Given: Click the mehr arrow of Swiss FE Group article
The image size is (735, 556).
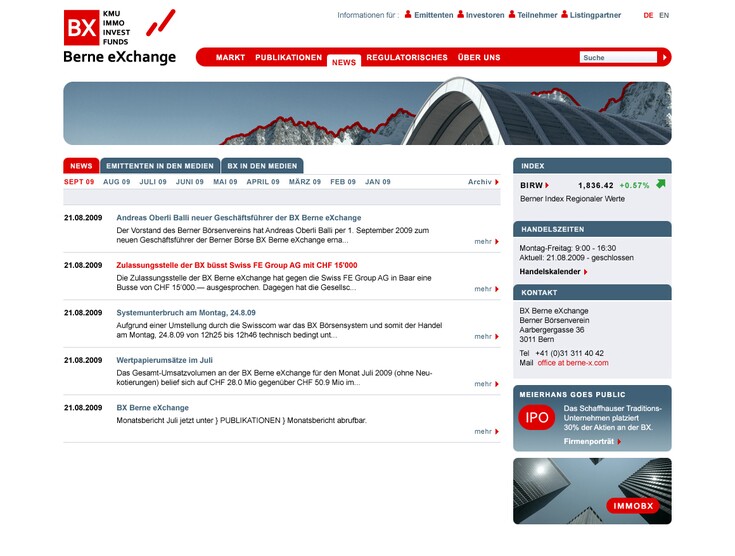Looking at the screenshot, I should pyautogui.click(x=497, y=289).
